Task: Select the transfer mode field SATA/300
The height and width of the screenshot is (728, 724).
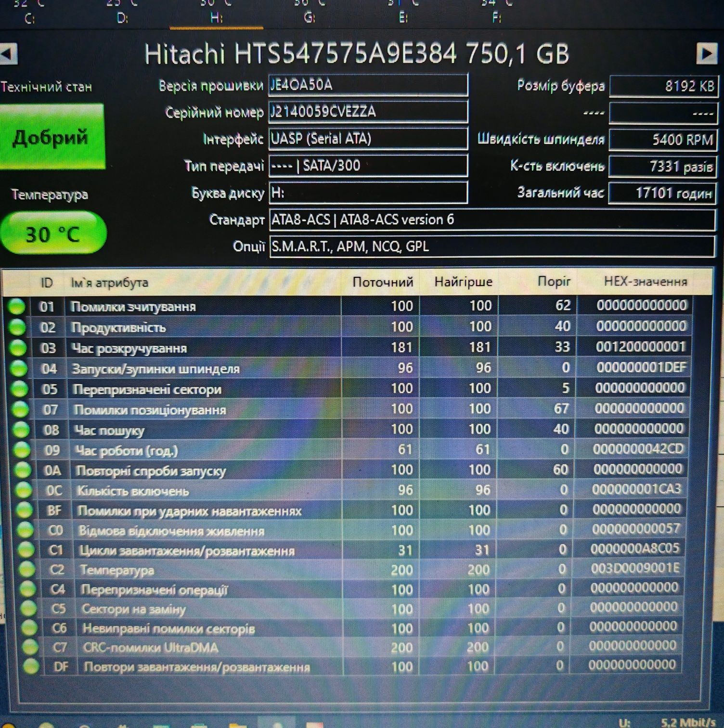Action: [x=368, y=166]
